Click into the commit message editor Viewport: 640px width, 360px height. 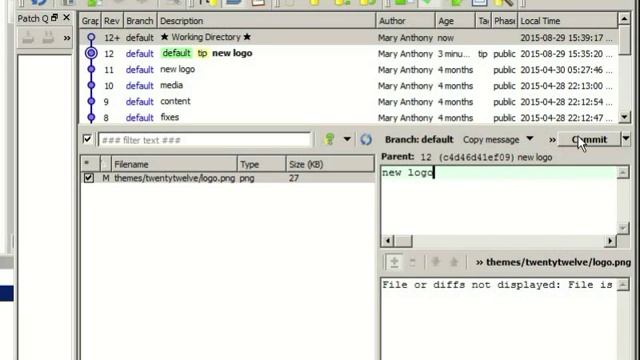(499, 200)
